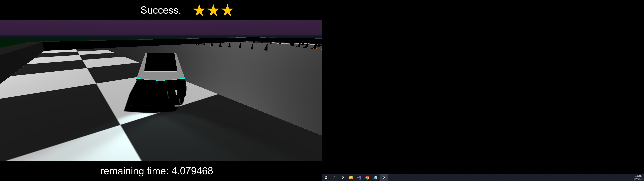
Task: Open taskbar search magnifier
Action: (x=334, y=178)
